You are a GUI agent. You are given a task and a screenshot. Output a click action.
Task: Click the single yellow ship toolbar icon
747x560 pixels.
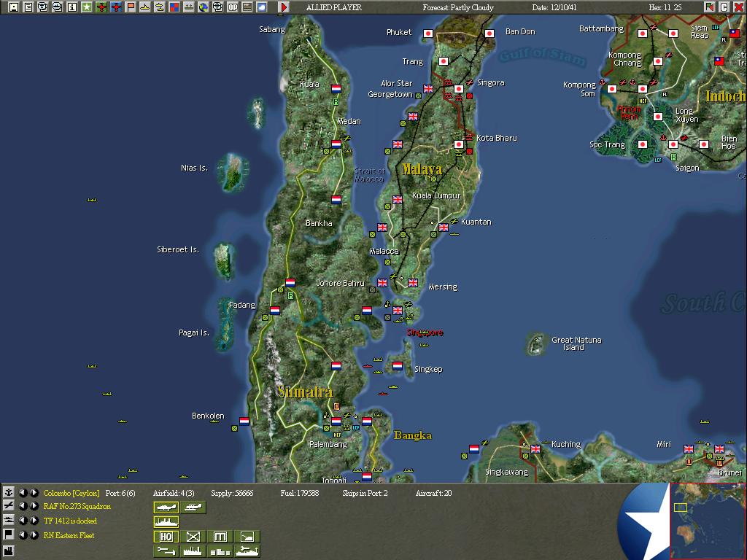[145, 7]
